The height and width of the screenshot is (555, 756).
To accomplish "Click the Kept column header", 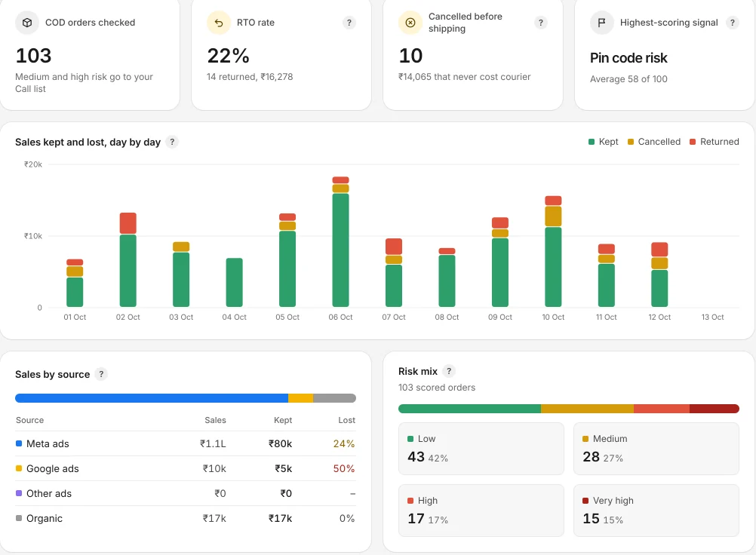I will [x=283, y=420].
